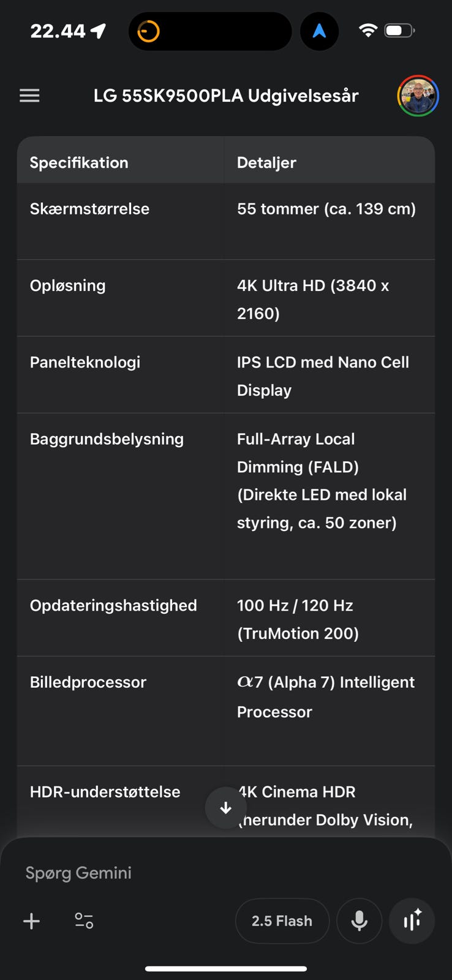The height and width of the screenshot is (980, 452).
Task: Tap the orange timer activity in Dynamic Island
Action: [148, 31]
